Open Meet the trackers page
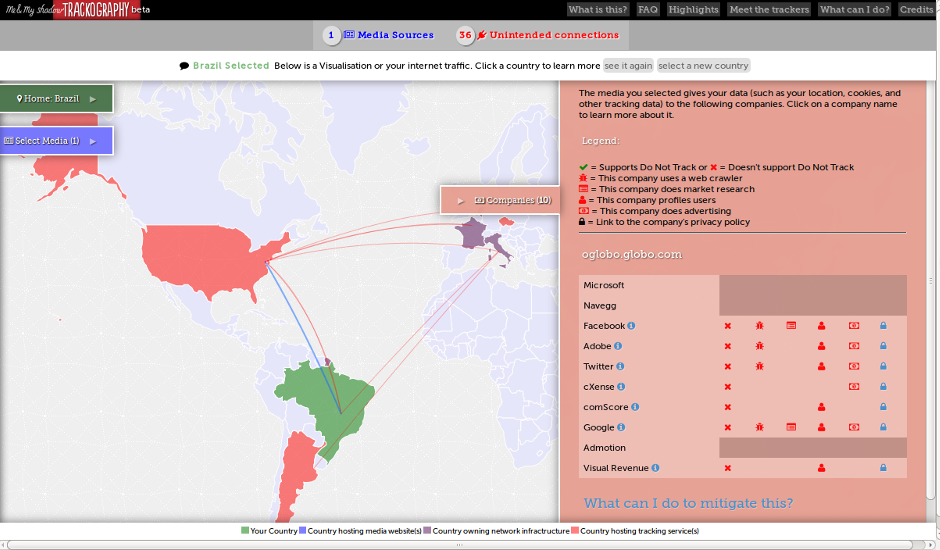The image size is (940, 550). pos(769,10)
